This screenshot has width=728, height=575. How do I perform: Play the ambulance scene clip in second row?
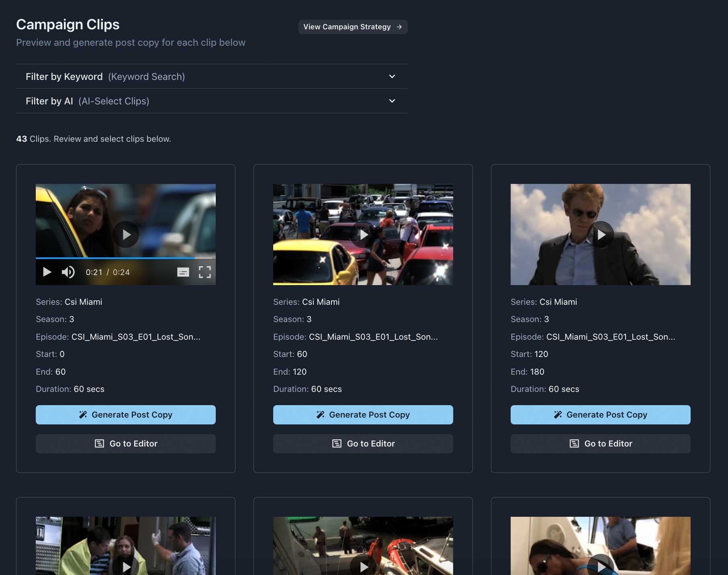point(126,566)
